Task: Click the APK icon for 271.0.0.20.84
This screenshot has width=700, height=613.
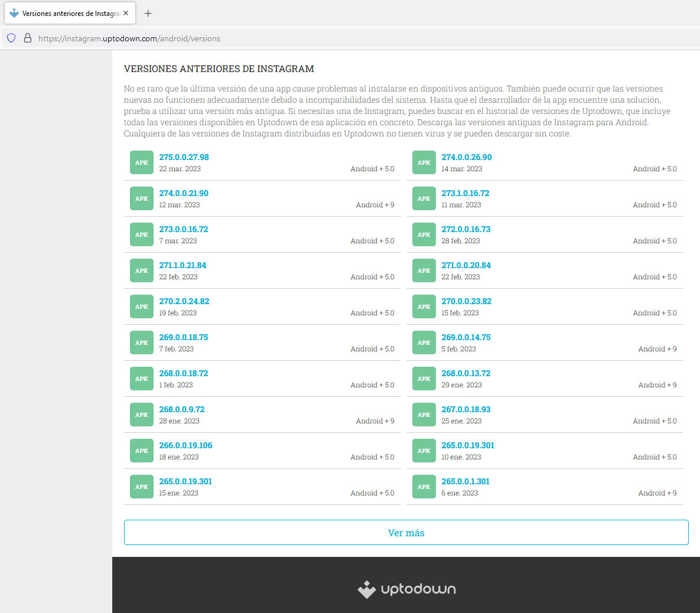Action: tap(424, 271)
